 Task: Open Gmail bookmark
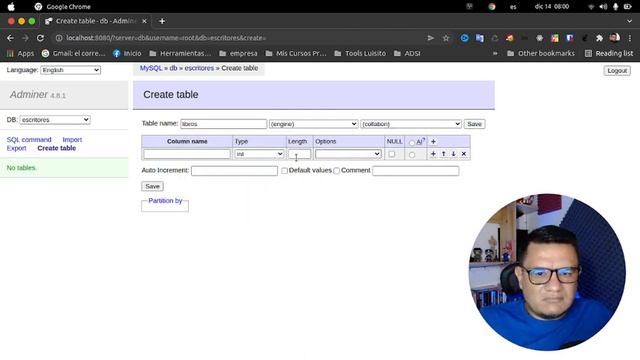(x=73, y=53)
